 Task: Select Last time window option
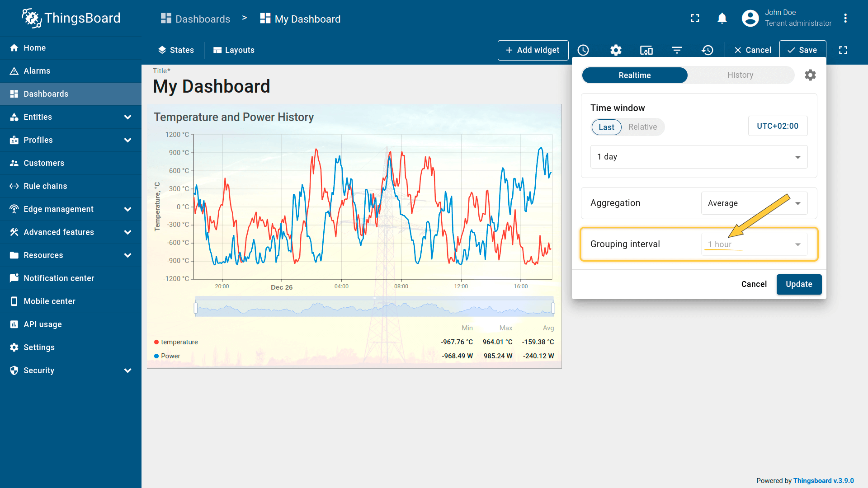tap(606, 127)
